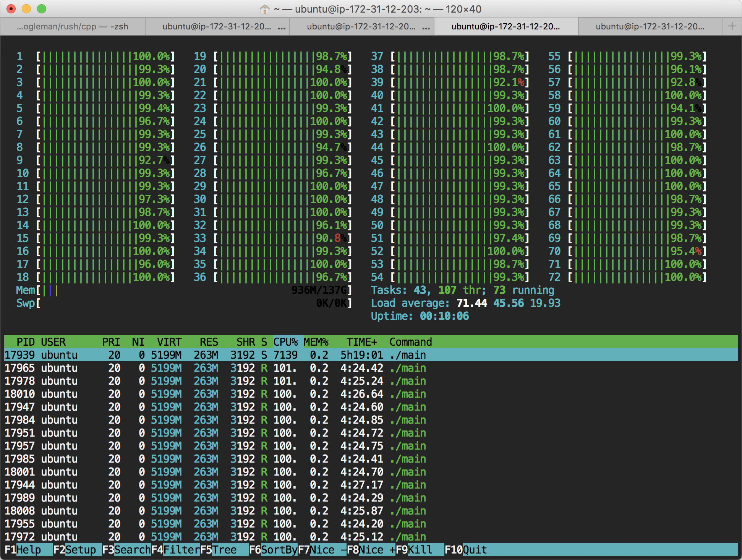Select the third ubuntu@ip-172-31-12-20 tab
This screenshot has width=742, height=560.
tap(361, 26)
